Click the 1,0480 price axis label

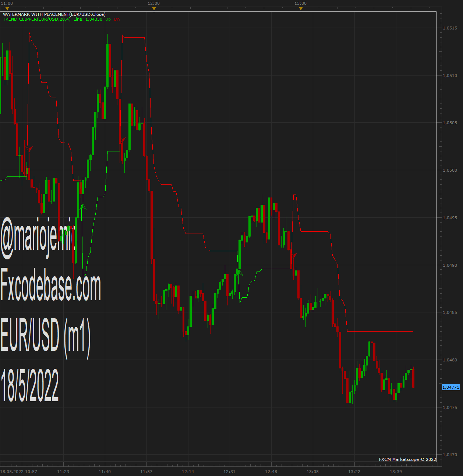pyautogui.click(x=450, y=360)
